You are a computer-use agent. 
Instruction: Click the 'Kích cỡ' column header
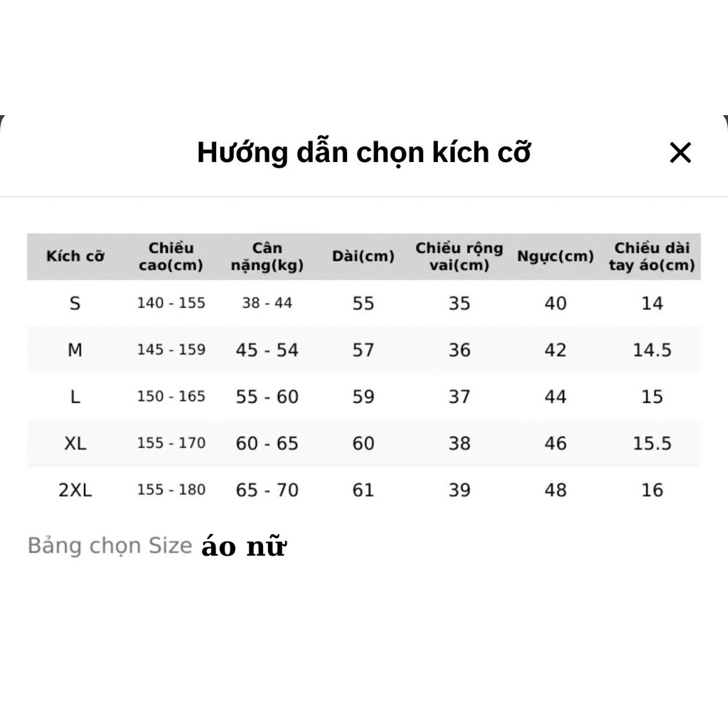pyautogui.click(x=75, y=256)
